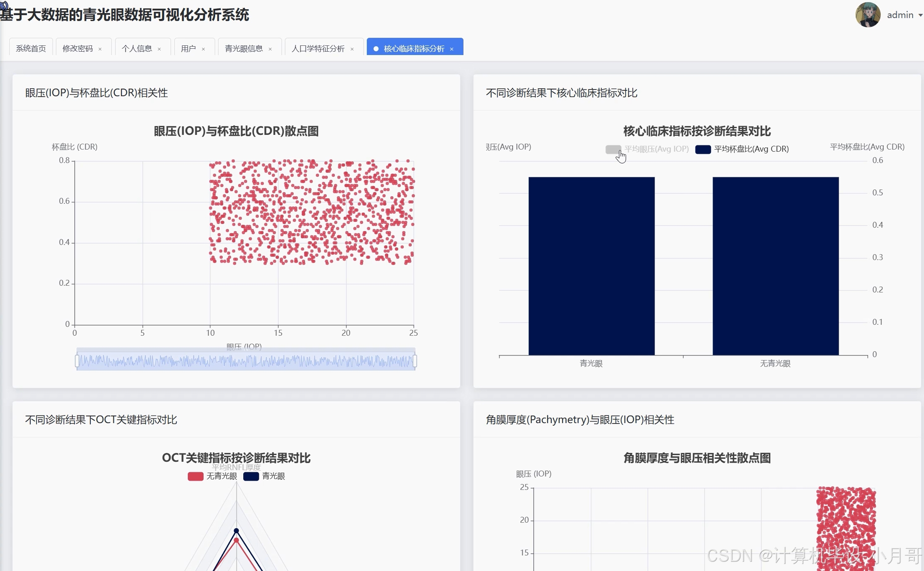Click the 青光眼 bar in the comparison chart
Image resolution: width=924 pixels, height=571 pixels.
(x=591, y=266)
